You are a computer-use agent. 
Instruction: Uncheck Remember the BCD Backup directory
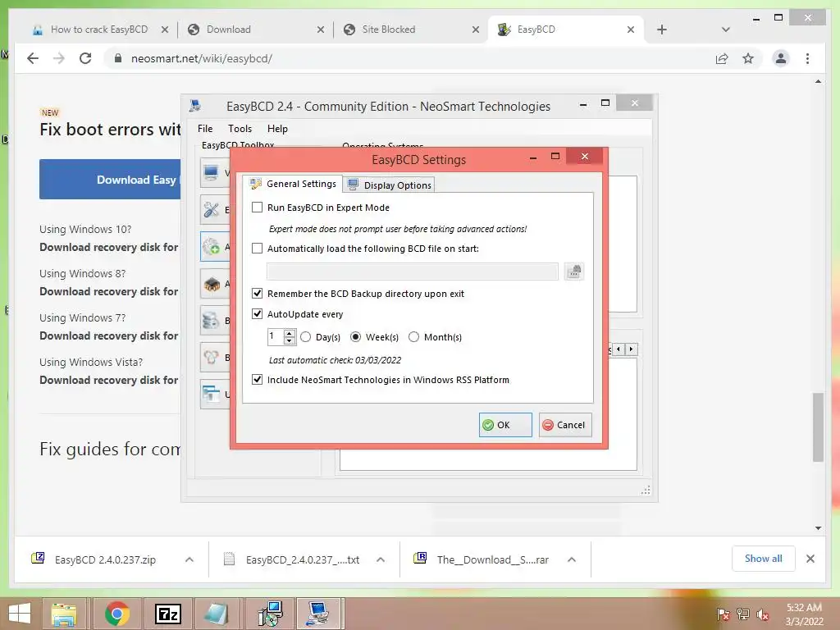[x=257, y=293]
